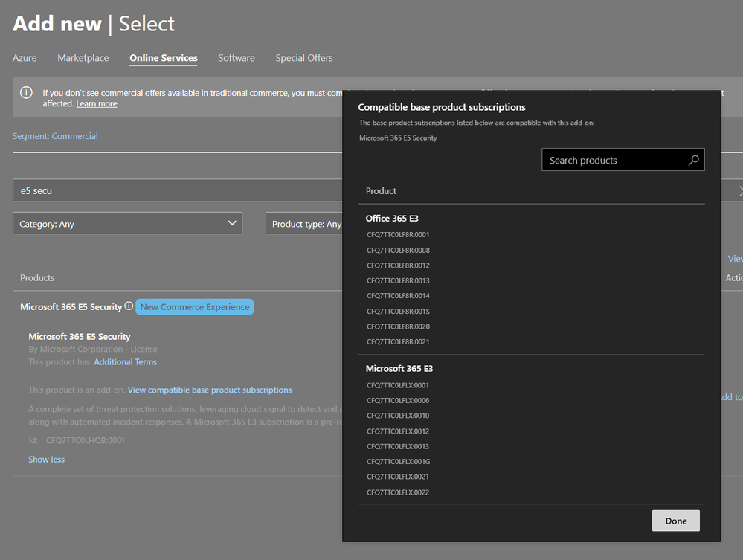Select the Microsoft 365 E3 product heading
Viewport: 743px width, 560px height.
(399, 369)
